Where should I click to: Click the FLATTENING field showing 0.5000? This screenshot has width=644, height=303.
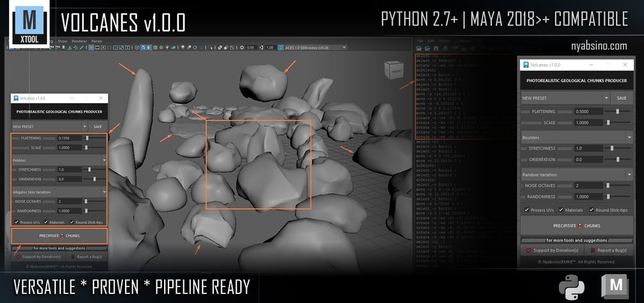point(589,111)
